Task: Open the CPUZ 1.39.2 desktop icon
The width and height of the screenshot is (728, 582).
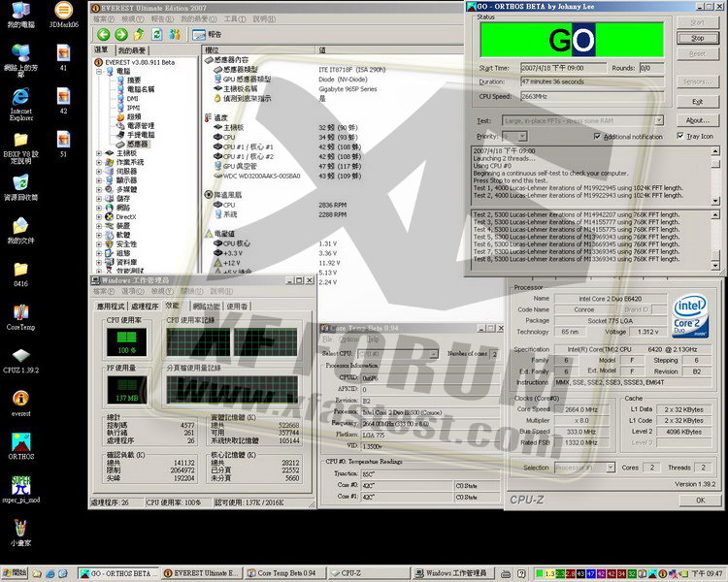Action: coord(21,361)
